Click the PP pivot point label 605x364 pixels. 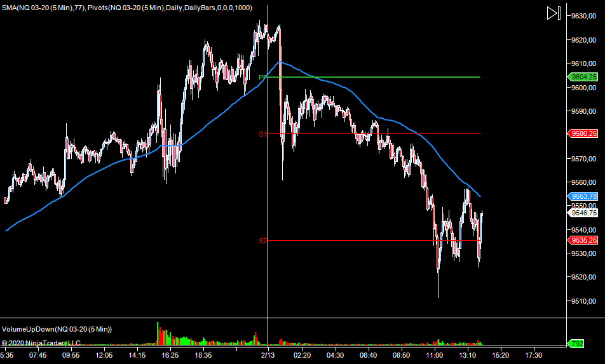[262, 78]
